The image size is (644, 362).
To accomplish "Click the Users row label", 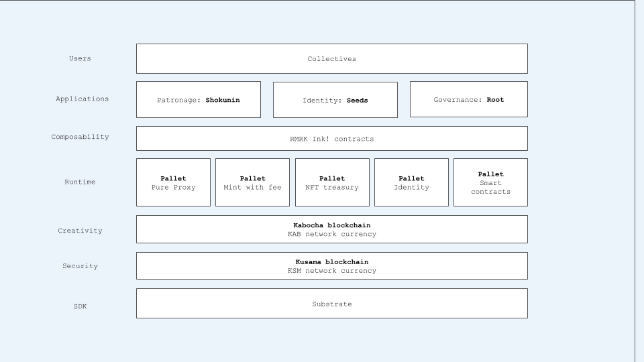I will coord(80,58).
